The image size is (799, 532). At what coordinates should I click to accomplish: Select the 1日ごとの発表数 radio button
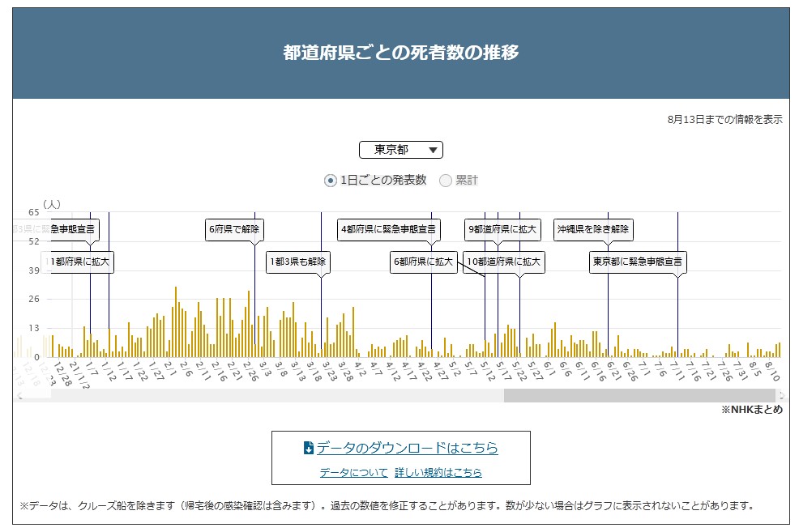[x=331, y=181]
